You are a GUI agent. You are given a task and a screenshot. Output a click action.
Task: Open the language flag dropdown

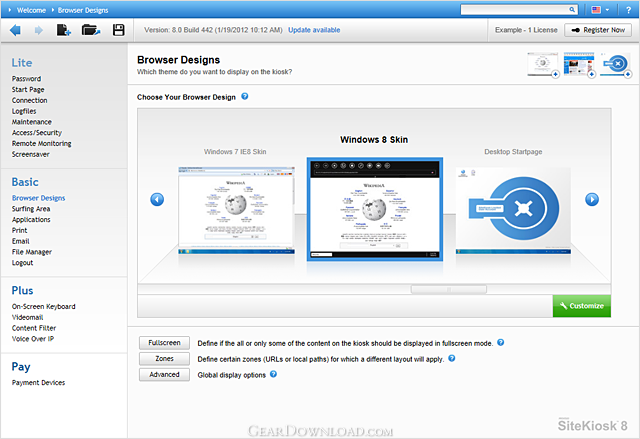(x=600, y=10)
